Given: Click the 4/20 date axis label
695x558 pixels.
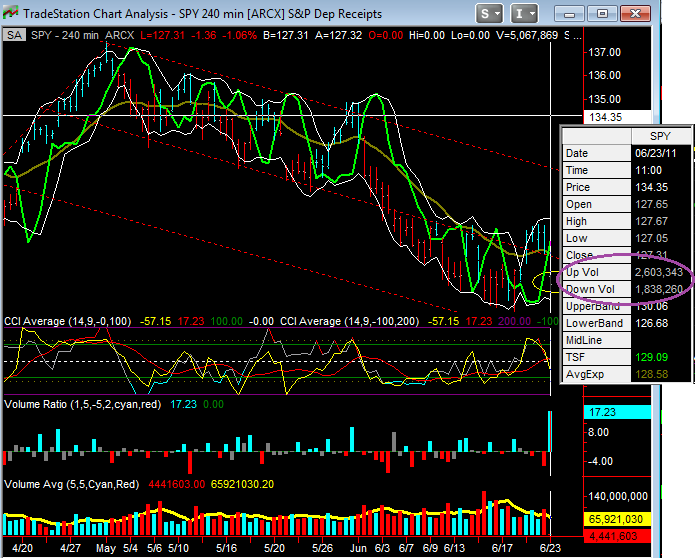Looking at the screenshot, I should tap(22, 548).
